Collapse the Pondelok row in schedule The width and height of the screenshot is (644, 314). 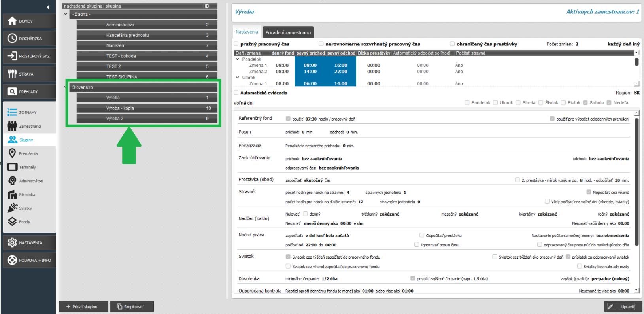[x=238, y=59]
